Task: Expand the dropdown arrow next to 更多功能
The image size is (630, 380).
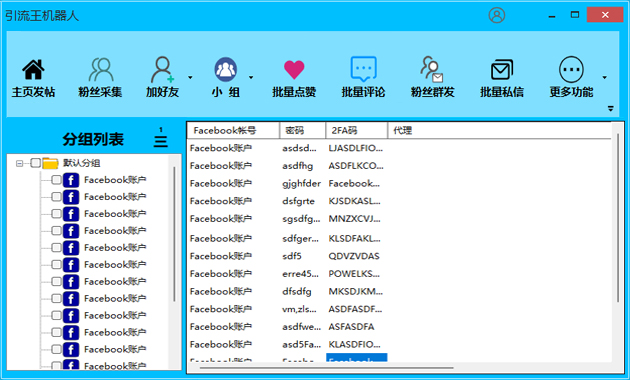Action: pos(604,77)
